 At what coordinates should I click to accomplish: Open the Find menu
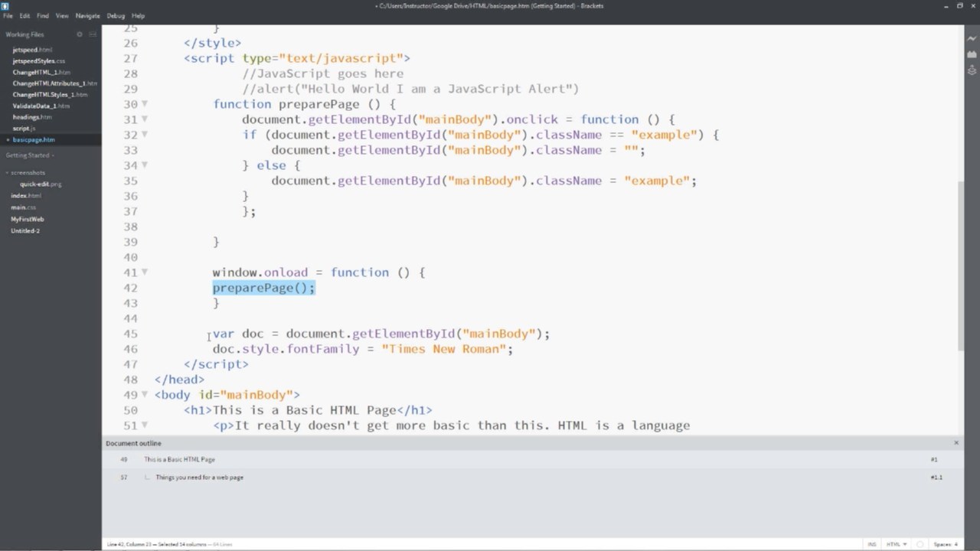(x=43, y=15)
